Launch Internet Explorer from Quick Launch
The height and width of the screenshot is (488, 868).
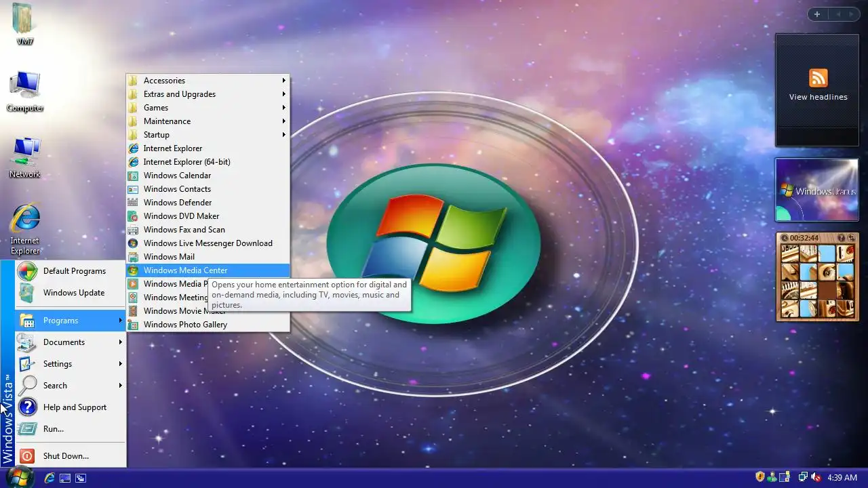pos(50,478)
